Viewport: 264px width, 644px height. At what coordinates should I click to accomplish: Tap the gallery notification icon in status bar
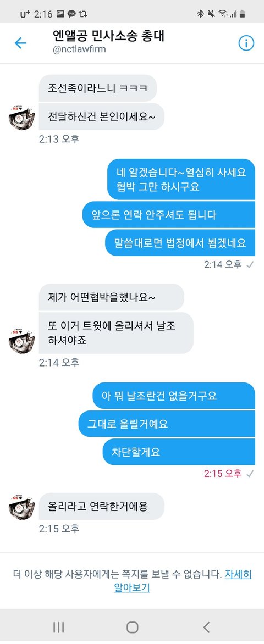click(x=61, y=14)
